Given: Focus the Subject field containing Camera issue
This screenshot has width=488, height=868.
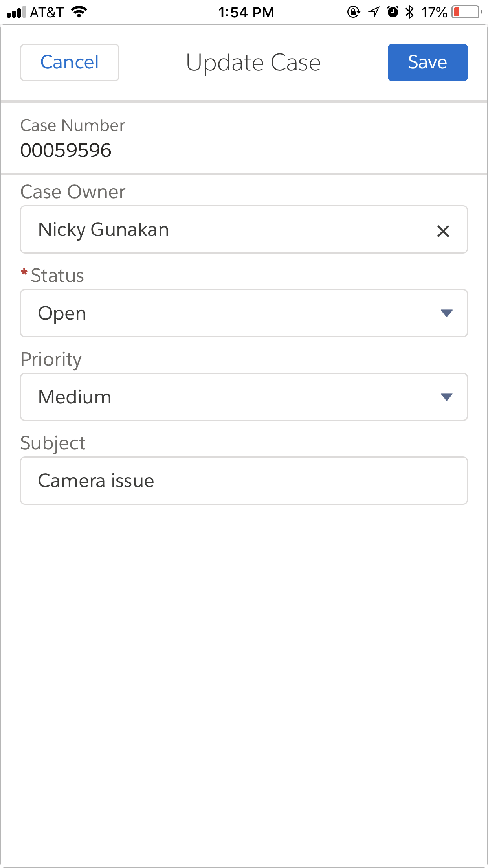Looking at the screenshot, I should (x=244, y=481).
